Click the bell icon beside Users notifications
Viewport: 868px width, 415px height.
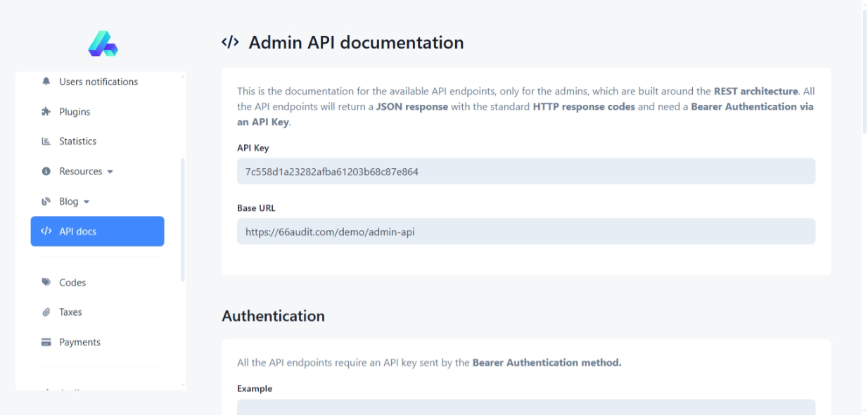click(x=46, y=82)
